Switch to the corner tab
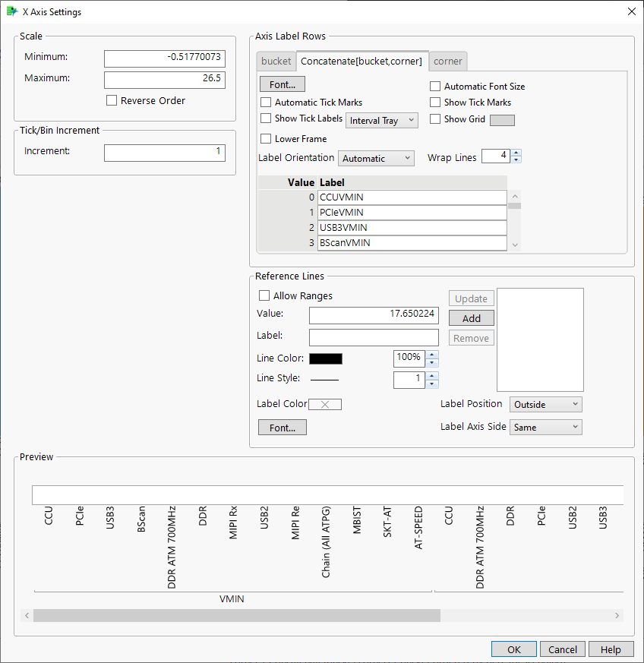Image resolution: width=644 pixels, height=663 pixels. pos(448,61)
